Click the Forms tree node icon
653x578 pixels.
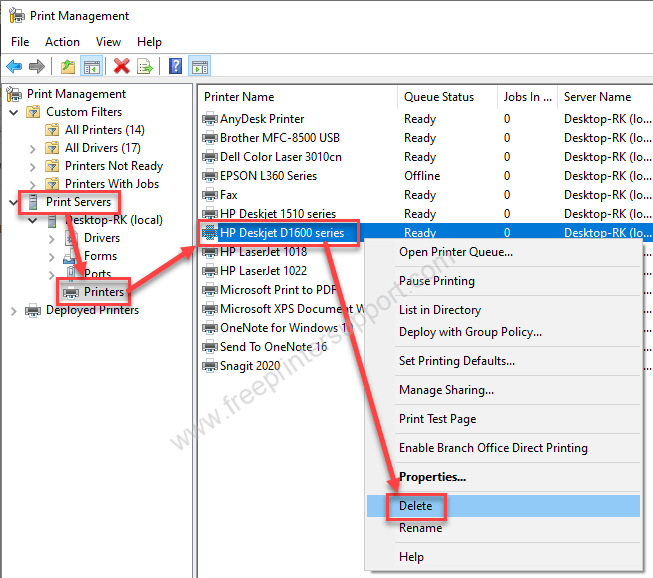(70, 256)
